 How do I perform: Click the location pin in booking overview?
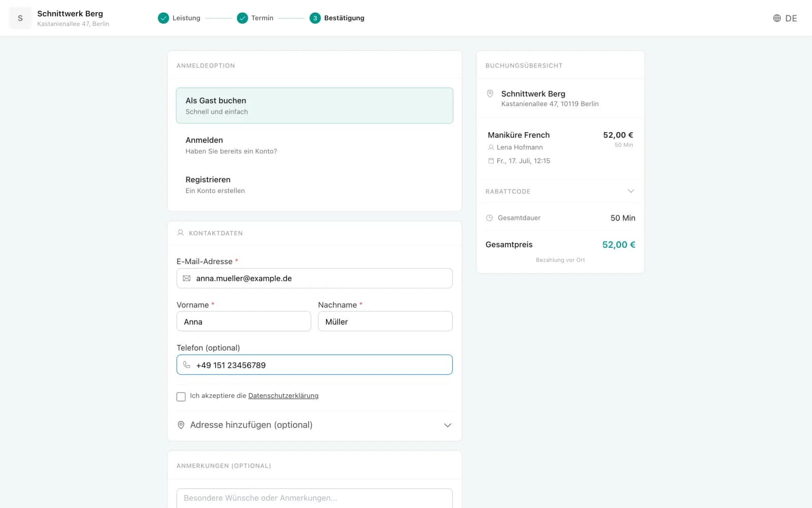click(490, 94)
